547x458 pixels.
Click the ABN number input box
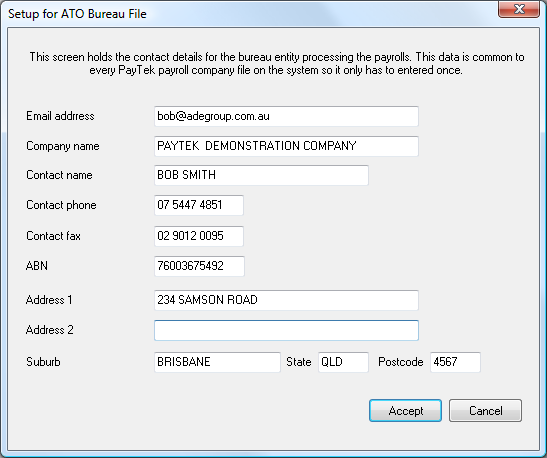[199, 266]
